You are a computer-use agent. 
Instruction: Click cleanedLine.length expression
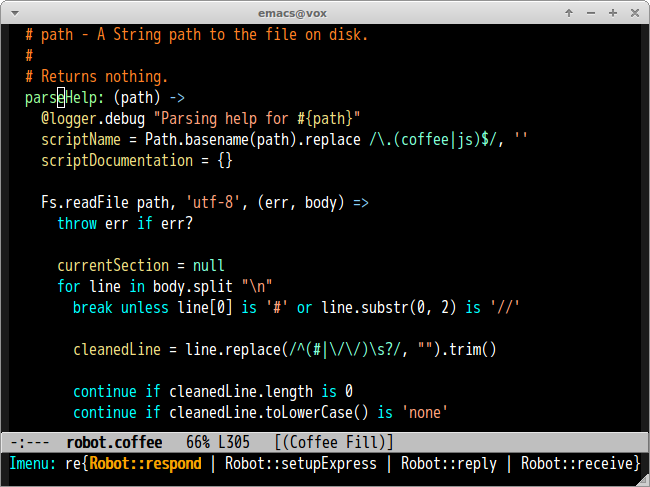point(241,392)
